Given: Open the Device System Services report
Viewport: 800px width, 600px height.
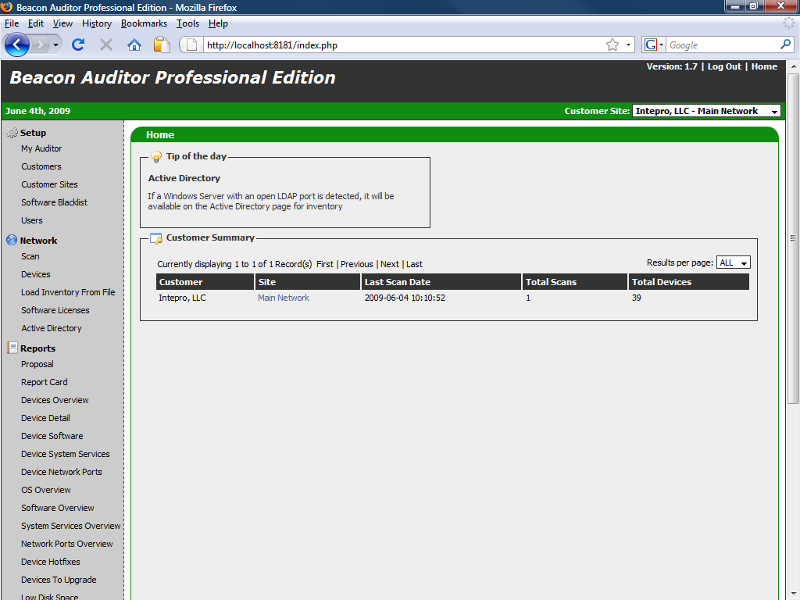Looking at the screenshot, I should click(65, 454).
